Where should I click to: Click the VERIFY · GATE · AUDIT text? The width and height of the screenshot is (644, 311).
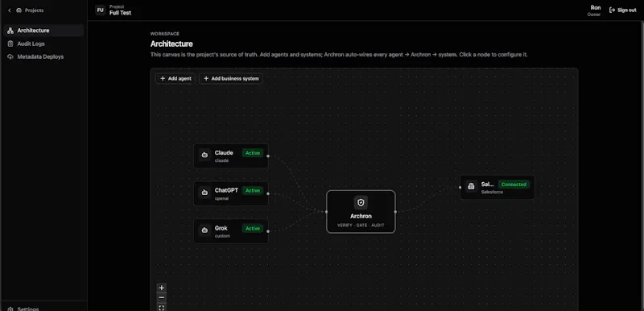tap(361, 225)
